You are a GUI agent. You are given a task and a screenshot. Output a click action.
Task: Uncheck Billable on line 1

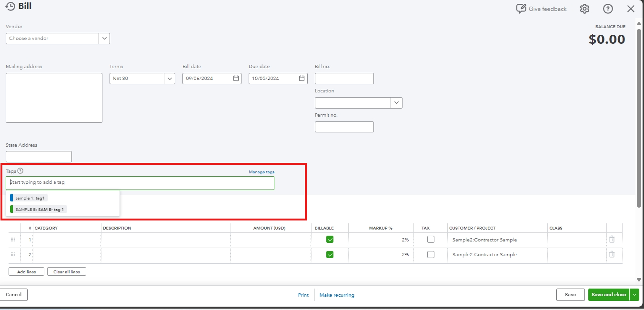(x=330, y=240)
